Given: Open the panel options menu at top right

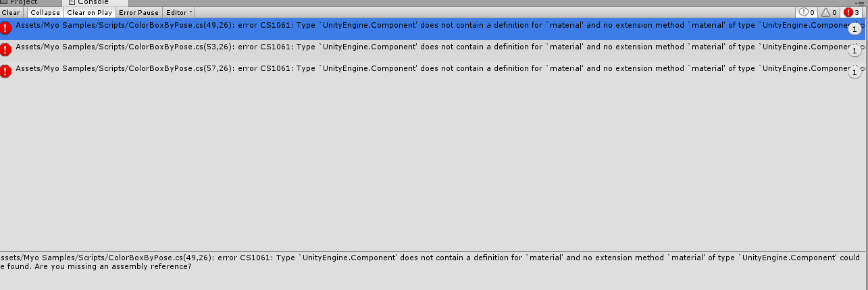Looking at the screenshot, I should [860, 3].
